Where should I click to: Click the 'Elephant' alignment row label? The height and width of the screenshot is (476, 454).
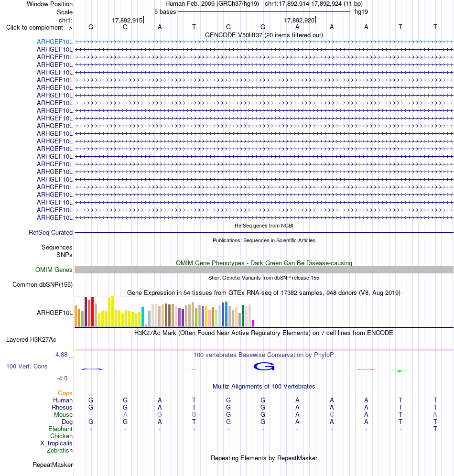[x=60, y=429]
